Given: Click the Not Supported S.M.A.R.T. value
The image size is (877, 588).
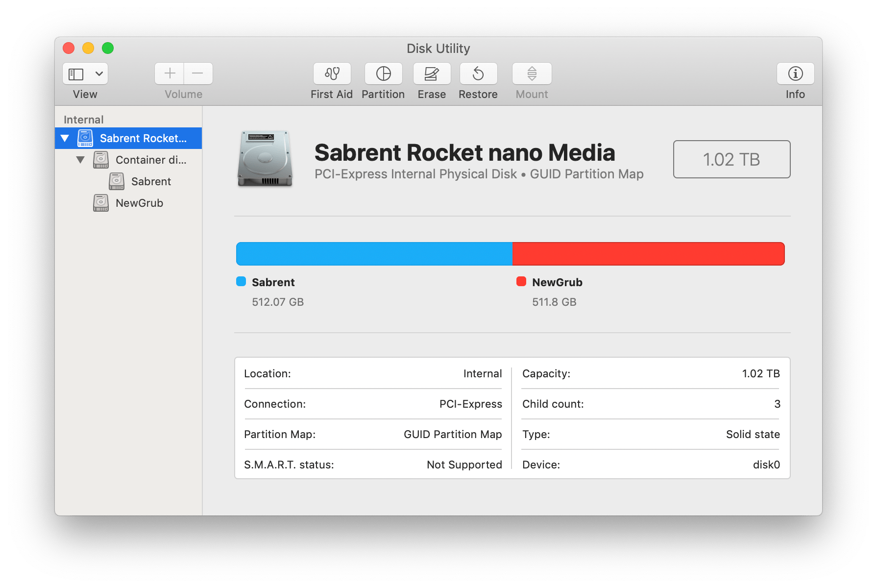Looking at the screenshot, I should [464, 465].
